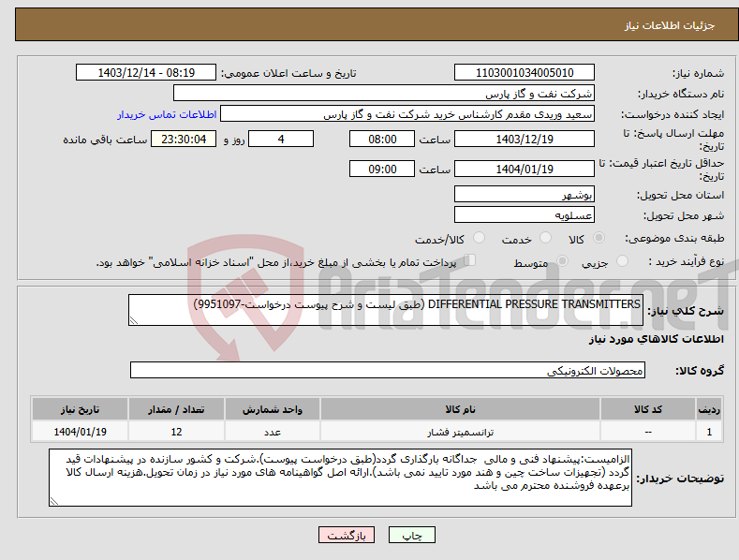Click the کد کالا column header
The height and width of the screenshot is (560, 739).
coord(648,409)
